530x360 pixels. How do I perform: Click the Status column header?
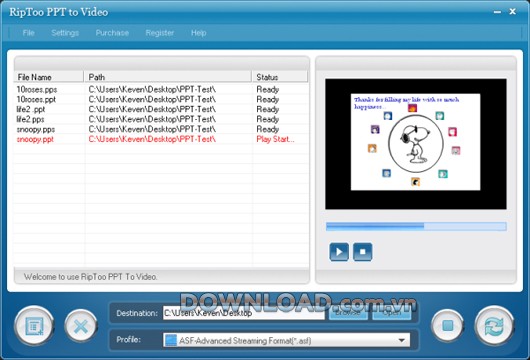(x=280, y=77)
